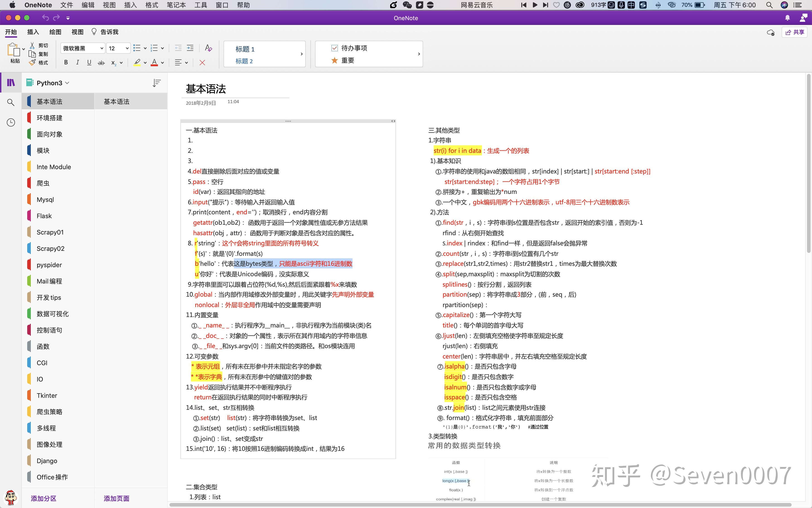Click the 共享 share button
The height and width of the screenshot is (508, 812).
click(x=795, y=32)
